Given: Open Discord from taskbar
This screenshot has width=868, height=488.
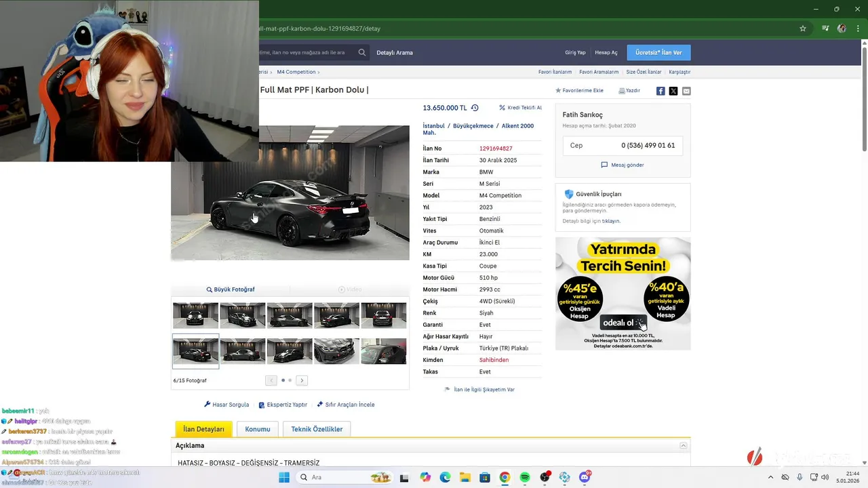Looking at the screenshot, I should click(x=585, y=477).
